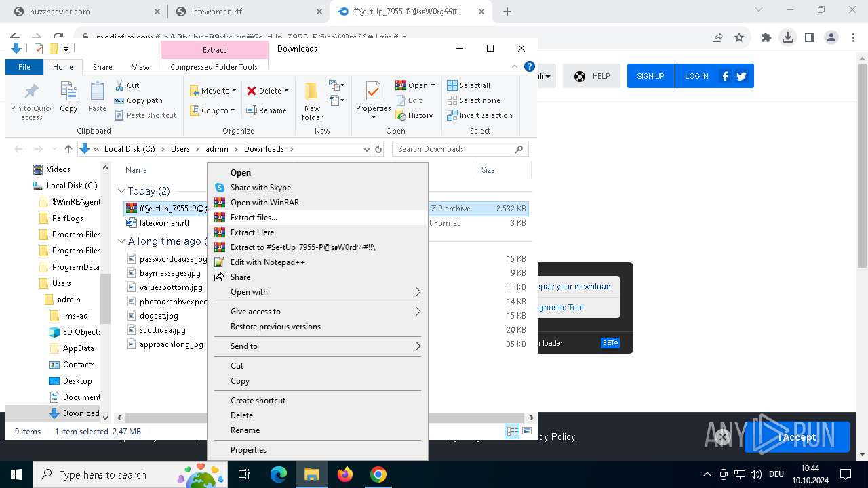Click the SIGN UP button on MediaFire
The image size is (868, 488).
[650, 76]
